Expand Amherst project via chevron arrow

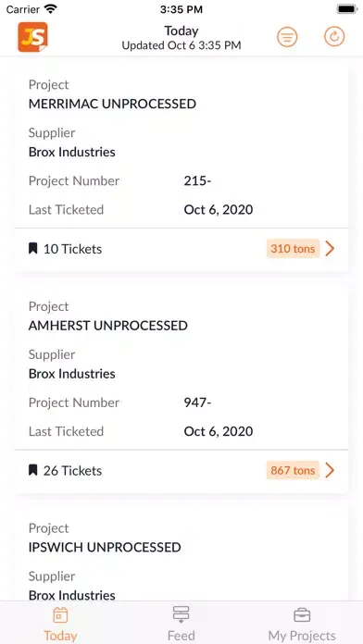click(x=330, y=470)
